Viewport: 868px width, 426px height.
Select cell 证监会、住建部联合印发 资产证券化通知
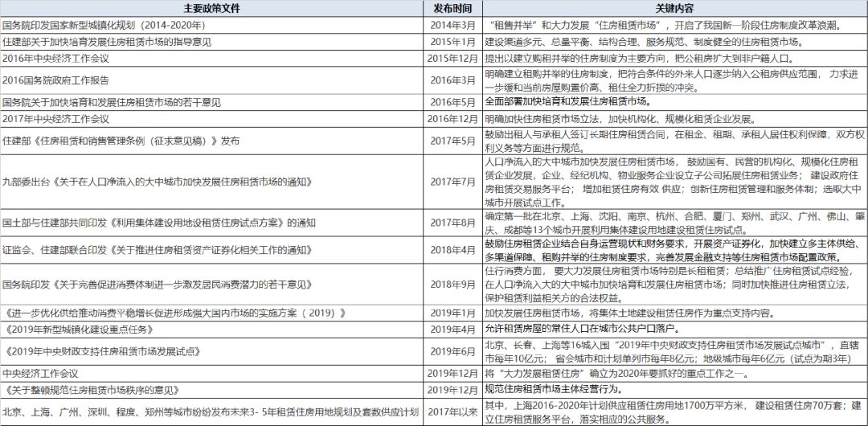(212, 251)
